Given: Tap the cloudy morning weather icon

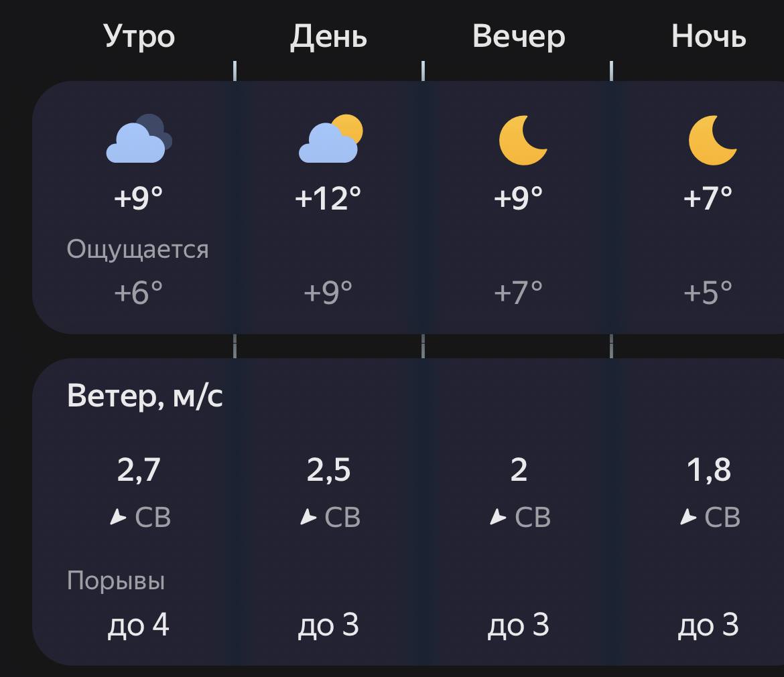Looking at the screenshot, I should pyautogui.click(x=139, y=139).
